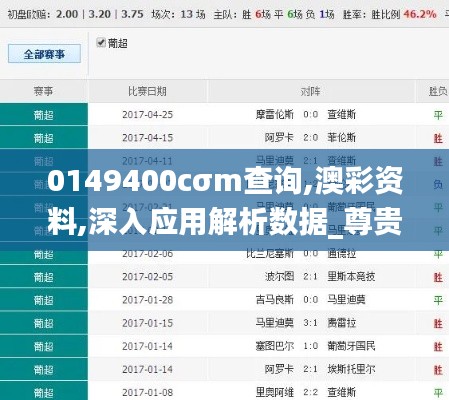Click 阿罗卡 in the 埃斯托里尔 match

click(279, 369)
